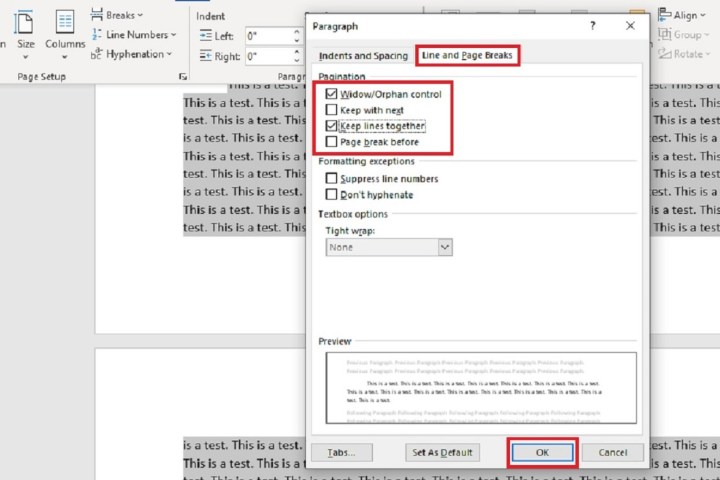Screen dimensions: 720x480
Task: Enable Suppress line numbers
Action: click(x=332, y=179)
